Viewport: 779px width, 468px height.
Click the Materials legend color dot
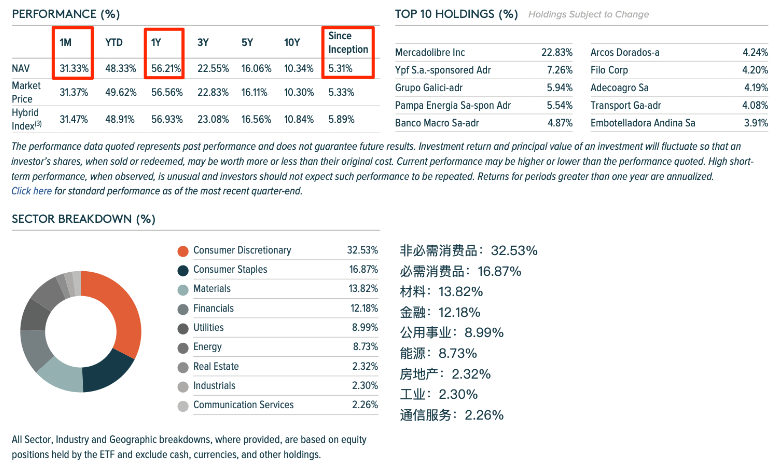(183, 290)
